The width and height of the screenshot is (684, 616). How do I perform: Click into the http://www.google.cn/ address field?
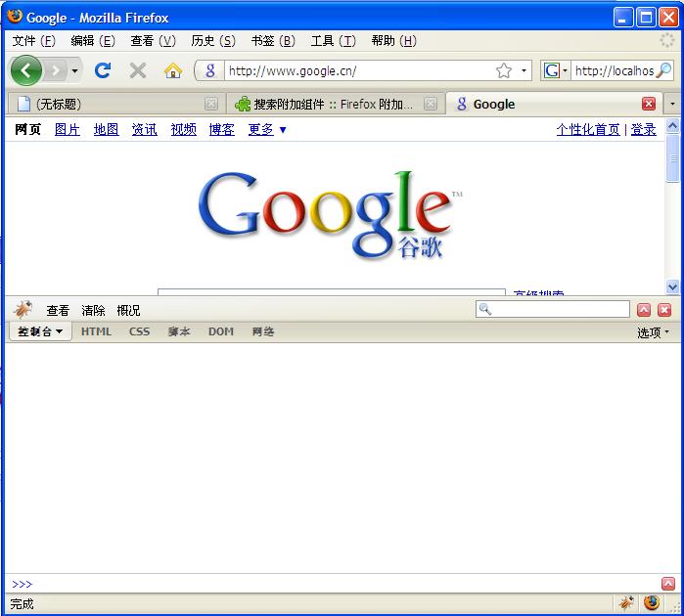click(360, 70)
